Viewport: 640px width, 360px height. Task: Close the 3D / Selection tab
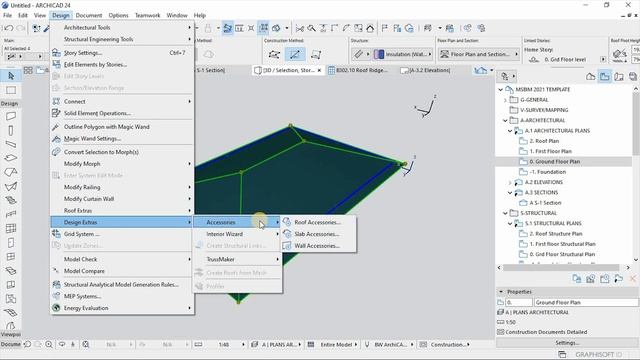point(319,70)
